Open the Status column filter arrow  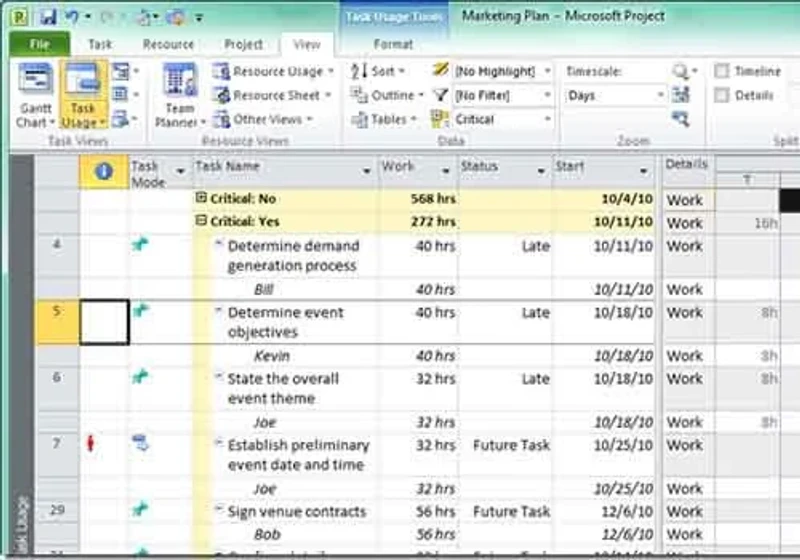pyautogui.click(x=541, y=171)
